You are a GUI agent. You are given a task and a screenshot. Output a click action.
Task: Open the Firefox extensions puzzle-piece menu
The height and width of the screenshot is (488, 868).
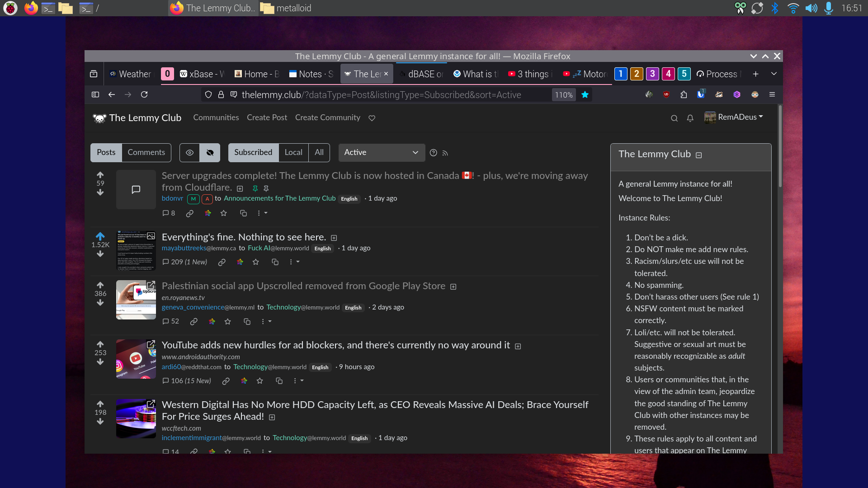click(x=684, y=94)
